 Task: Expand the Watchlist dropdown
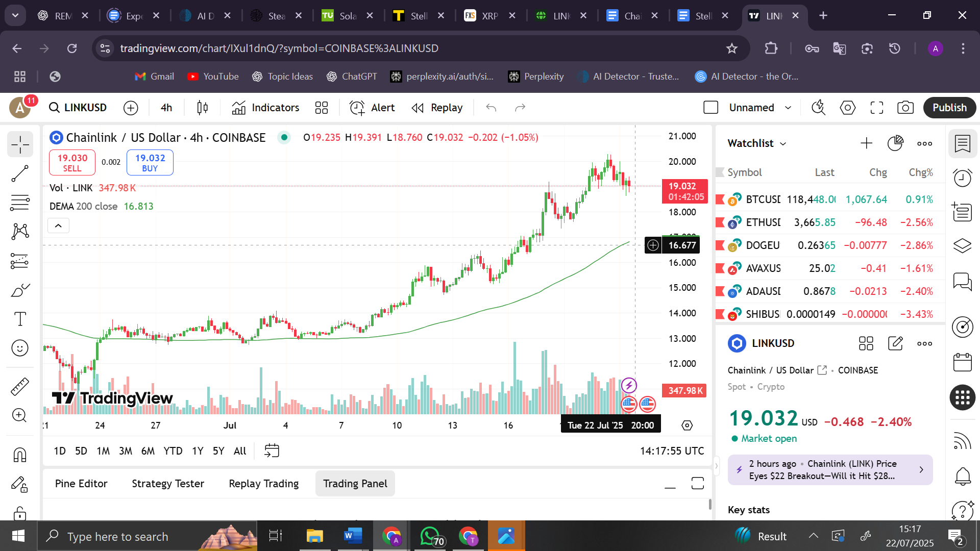click(757, 143)
